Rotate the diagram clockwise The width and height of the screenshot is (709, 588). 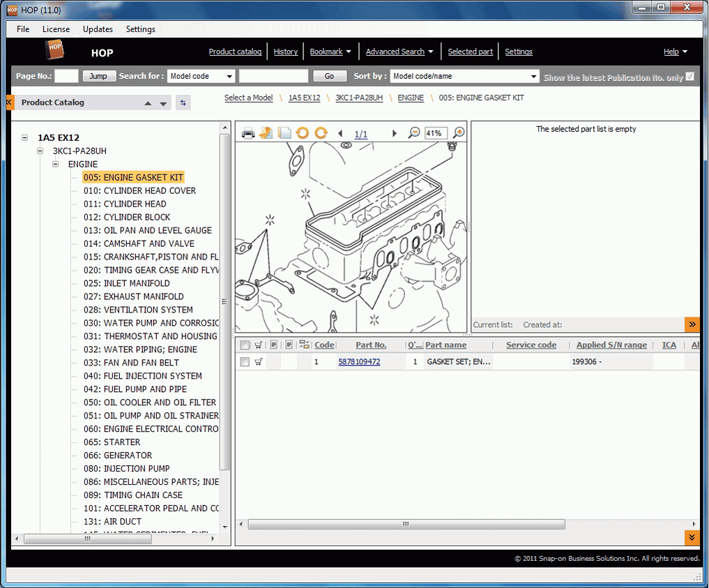321,133
